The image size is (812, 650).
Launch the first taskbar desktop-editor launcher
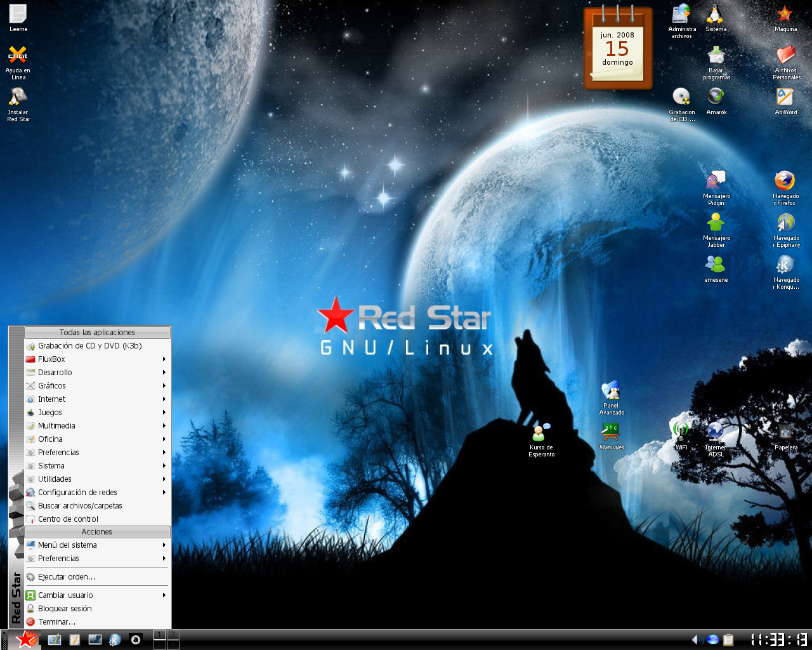click(x=55, y=640)
